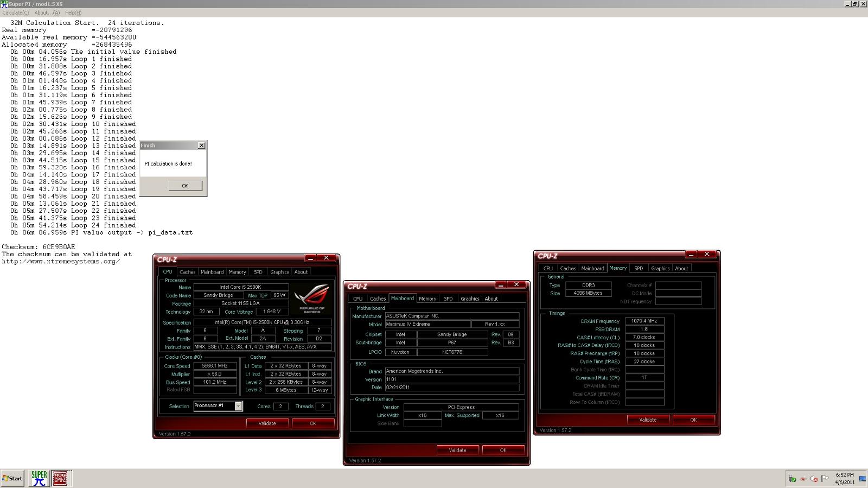The height and width of the screenshot is (488, 868).
Task: Select the About tab in the CPU window
Action: click(301, 272)
